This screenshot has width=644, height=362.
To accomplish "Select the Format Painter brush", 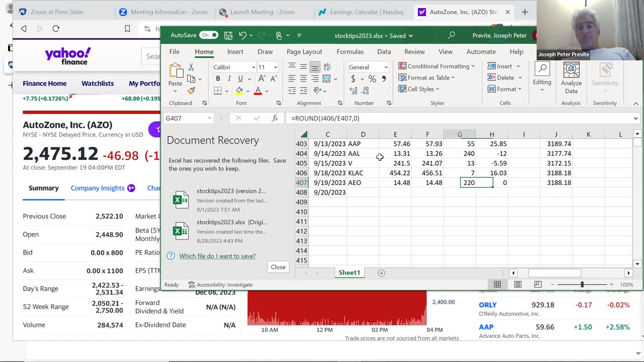I will click(191, 91).
